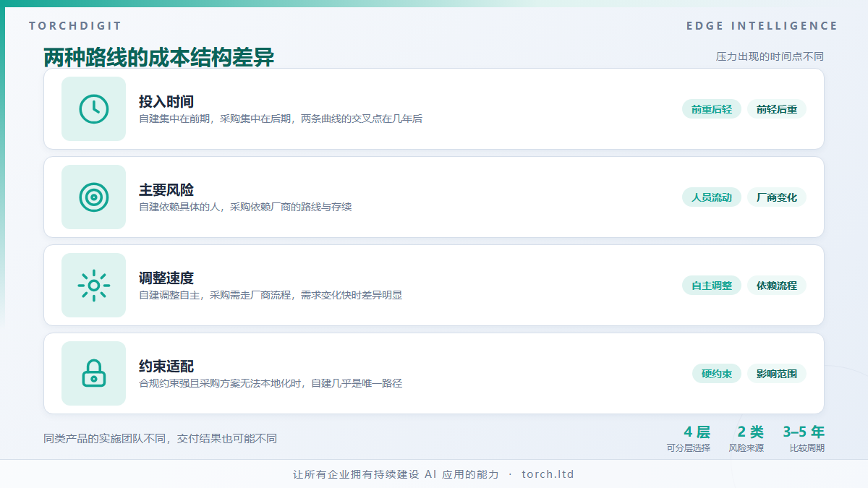Click the 约束适配 heading

(166, 367)
